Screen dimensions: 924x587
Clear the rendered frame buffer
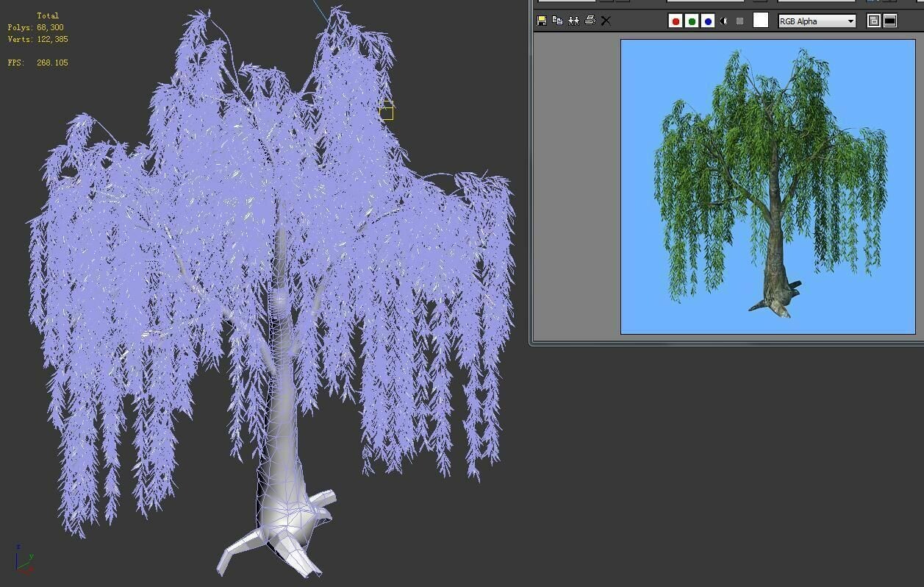pos(606,21)
